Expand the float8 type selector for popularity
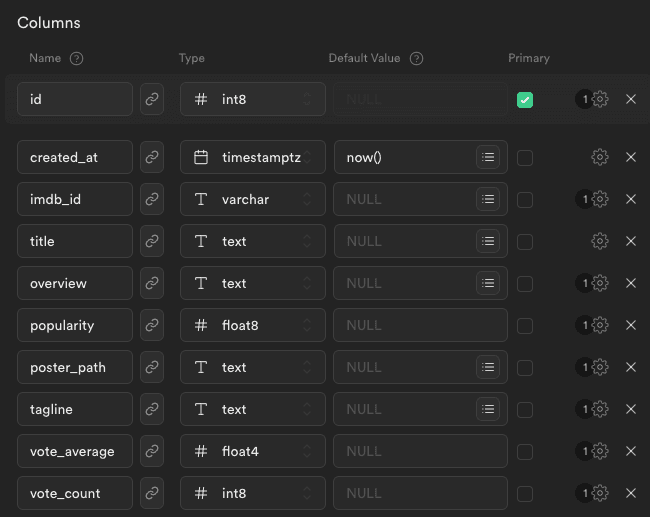 (253, 325)
